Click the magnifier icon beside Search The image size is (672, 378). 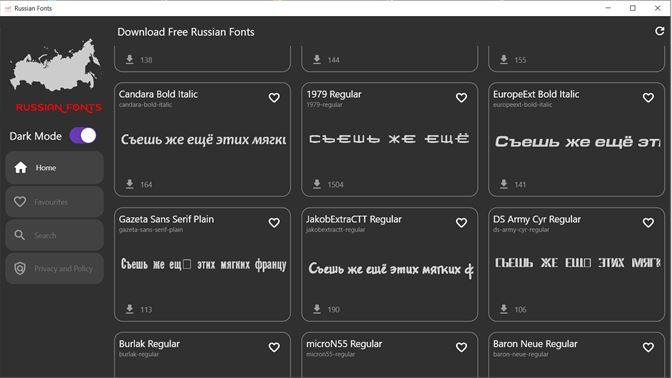(20, 235)
